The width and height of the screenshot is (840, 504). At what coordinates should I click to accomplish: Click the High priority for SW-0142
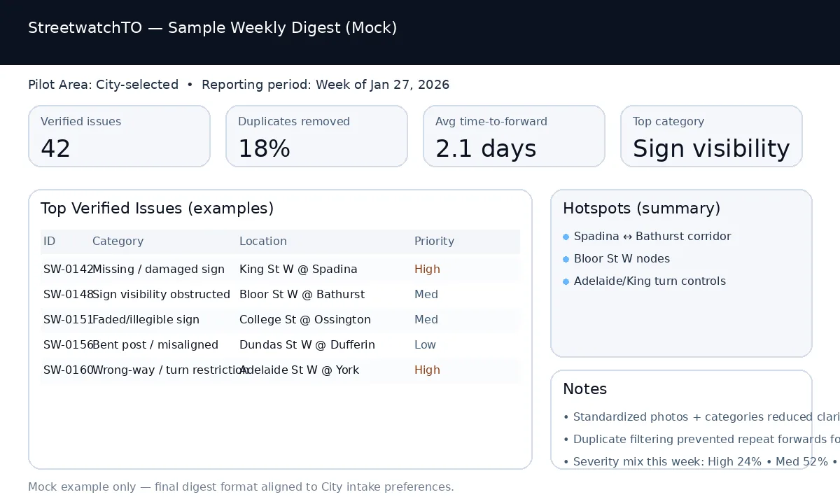427,269
